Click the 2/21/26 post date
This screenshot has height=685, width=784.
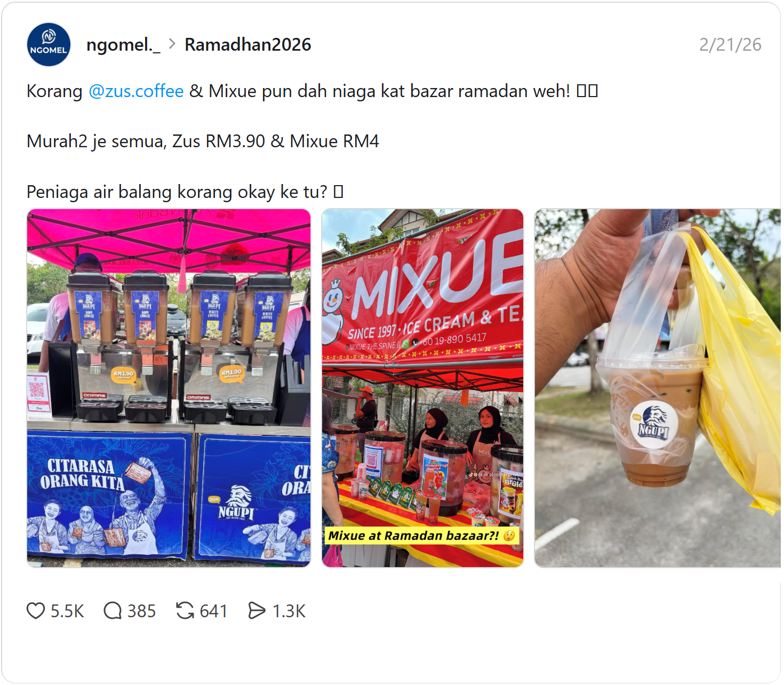point(730,45)
